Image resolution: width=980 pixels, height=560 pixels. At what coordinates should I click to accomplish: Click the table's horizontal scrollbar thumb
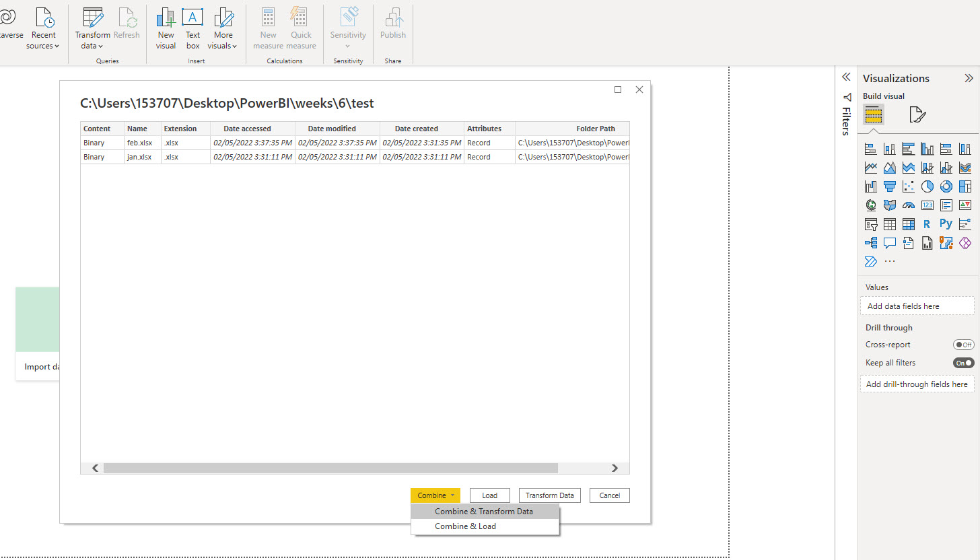330,468
